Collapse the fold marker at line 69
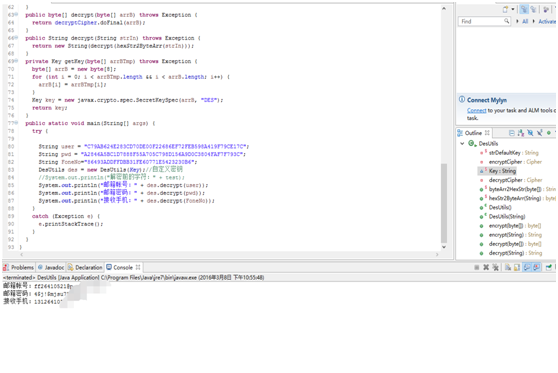This screenshot has width=558, height=373. coord(16,61)
